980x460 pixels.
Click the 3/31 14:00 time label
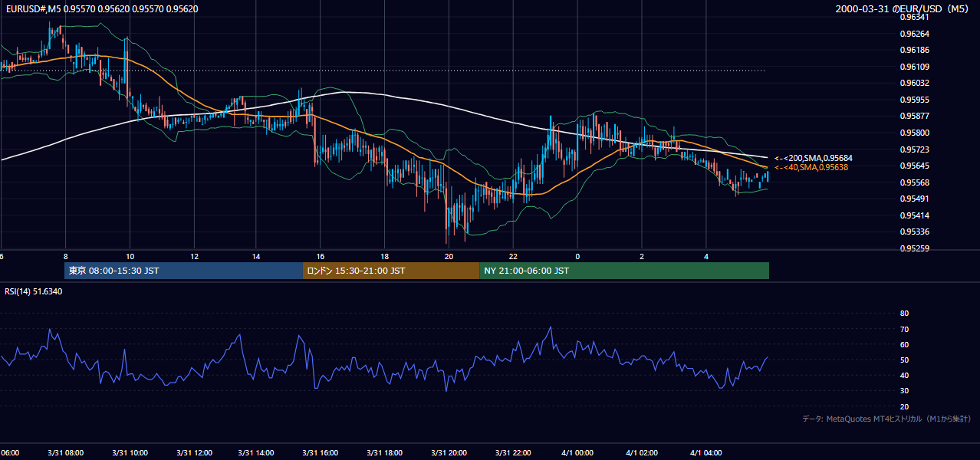pyautogui.click(x=257, y=453)
